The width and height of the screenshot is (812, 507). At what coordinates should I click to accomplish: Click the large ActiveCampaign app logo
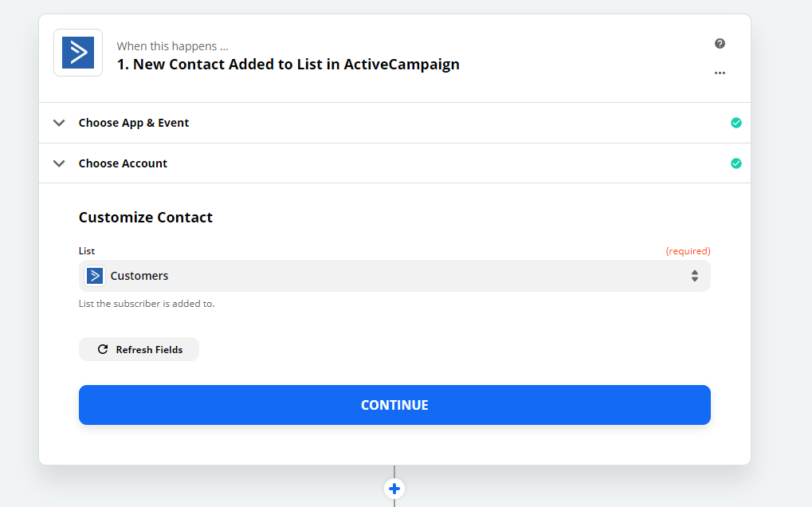78,53
